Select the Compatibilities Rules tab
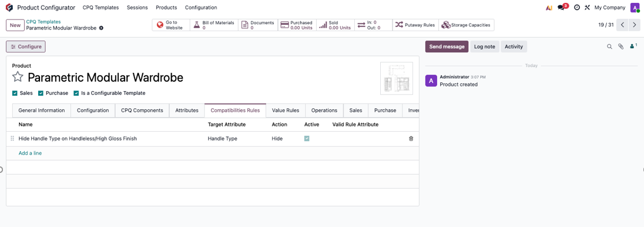Screen dimensions: 644x227 tap(236, 110)
